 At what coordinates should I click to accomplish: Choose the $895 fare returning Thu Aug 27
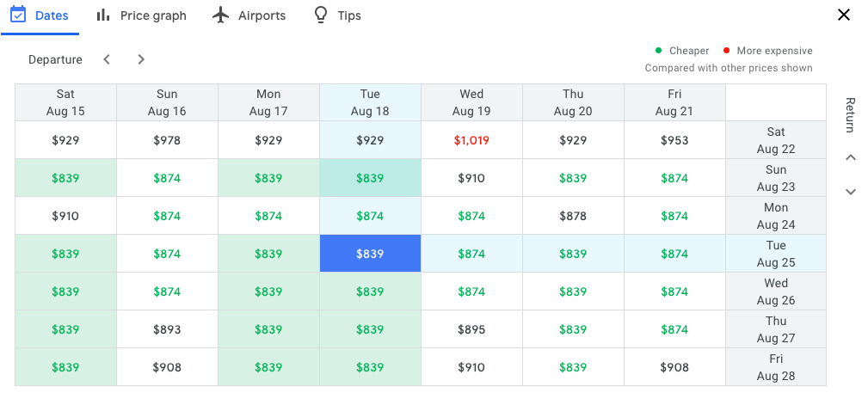(471, 329)
